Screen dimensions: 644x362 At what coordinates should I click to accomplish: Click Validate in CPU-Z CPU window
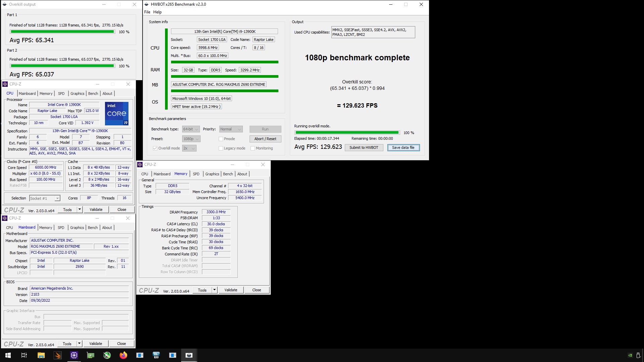pos(96,209)
